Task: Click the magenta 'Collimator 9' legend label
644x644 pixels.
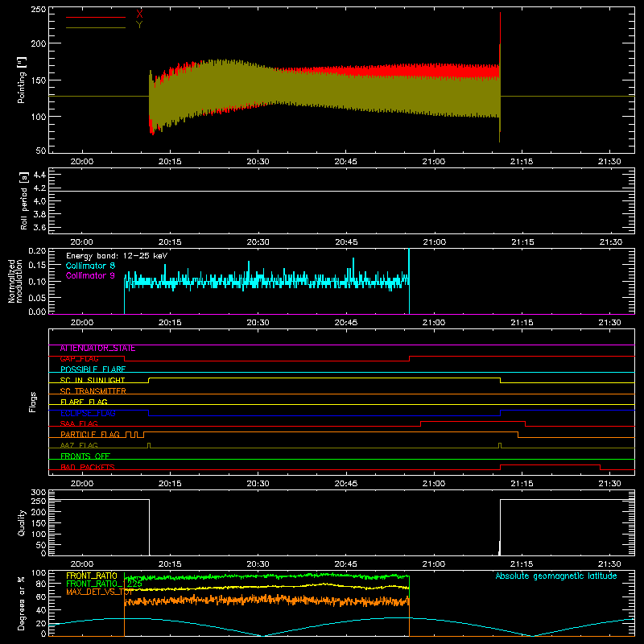Action: (90, 275)
